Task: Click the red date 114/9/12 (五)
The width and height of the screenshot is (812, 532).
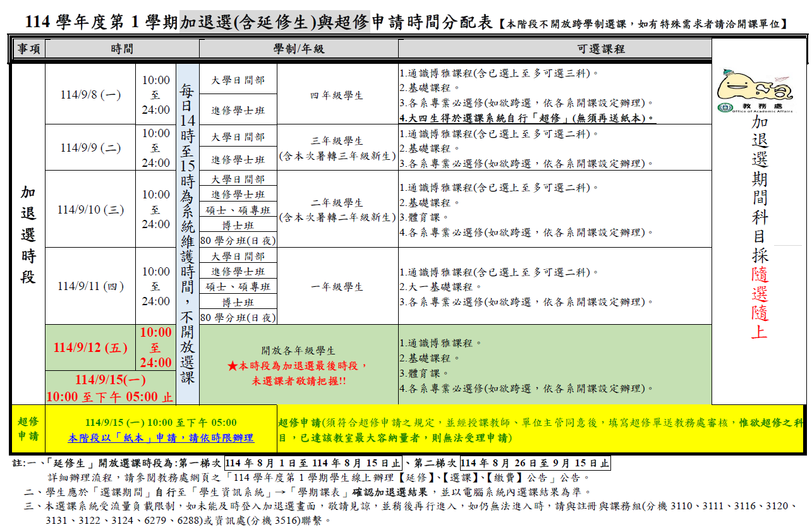Action: tap(90, 348)
